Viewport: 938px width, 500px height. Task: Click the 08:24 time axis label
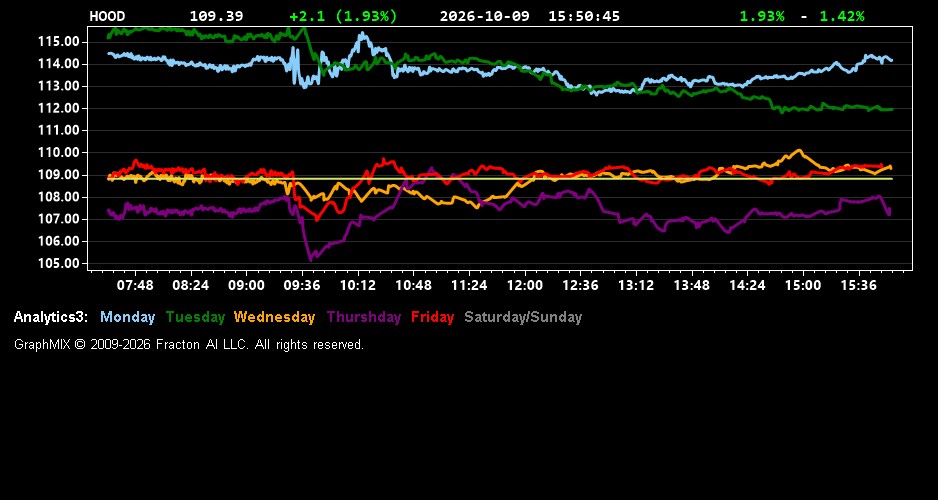pyautogui.click(x=191, y=285)
